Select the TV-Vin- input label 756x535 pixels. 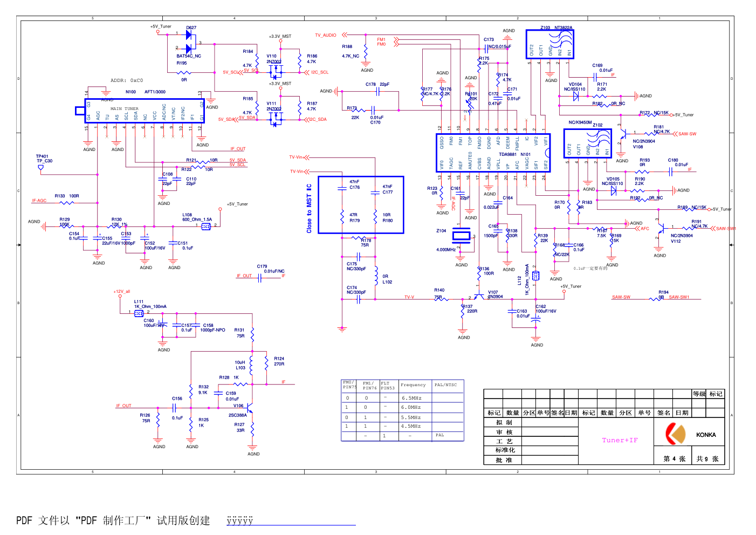[x=297, y=172]
